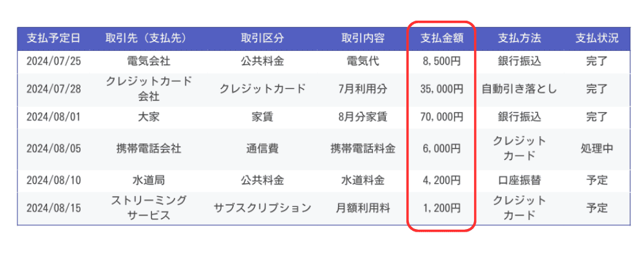
Task: Select the 2024/07/25 date cell
Action: [x=53, y=62]
